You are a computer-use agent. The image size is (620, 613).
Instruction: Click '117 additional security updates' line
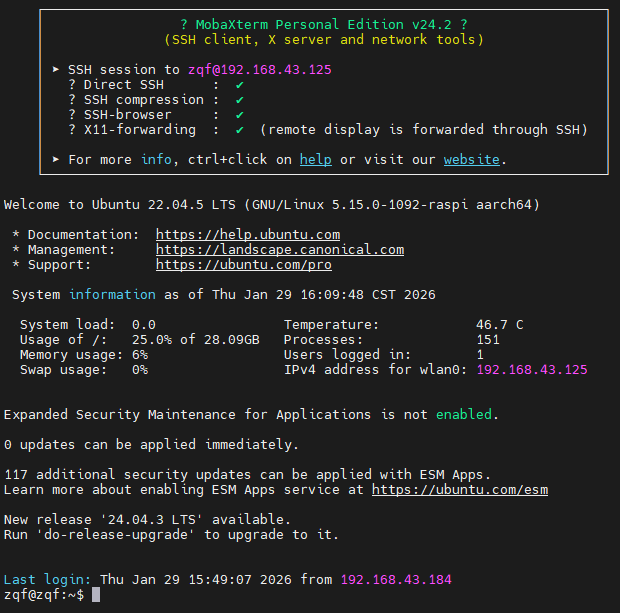point(248,475)
